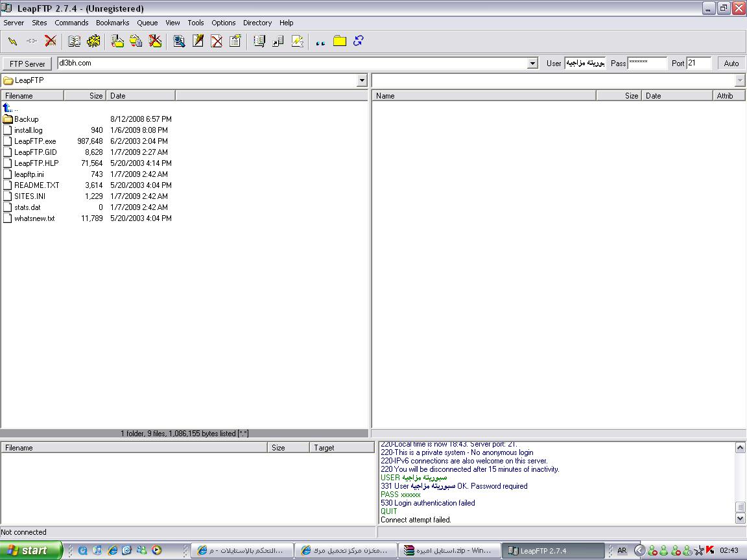Sort local files by Size column
Viewport: 747px width, 560px height.
click(x=85, y=96)
